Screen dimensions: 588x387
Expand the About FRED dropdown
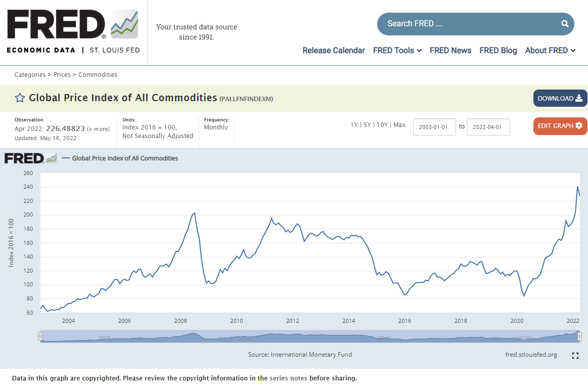[550, 50]
